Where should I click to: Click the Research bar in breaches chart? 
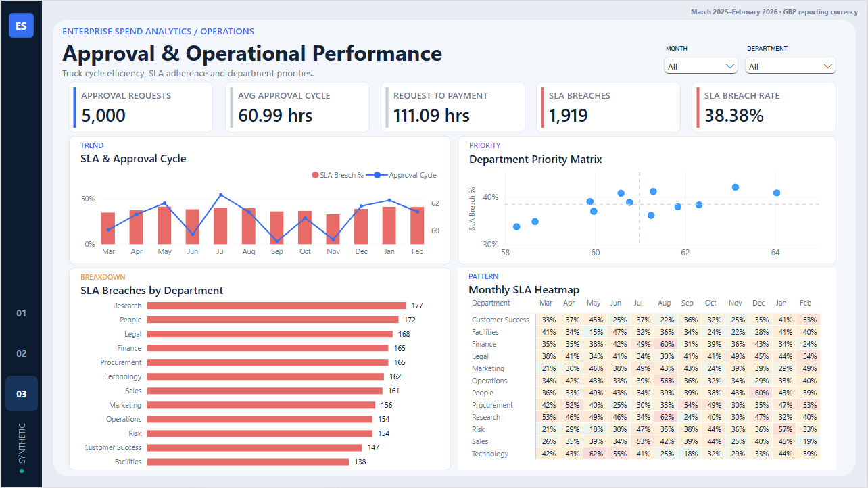(x=276, y=306)
